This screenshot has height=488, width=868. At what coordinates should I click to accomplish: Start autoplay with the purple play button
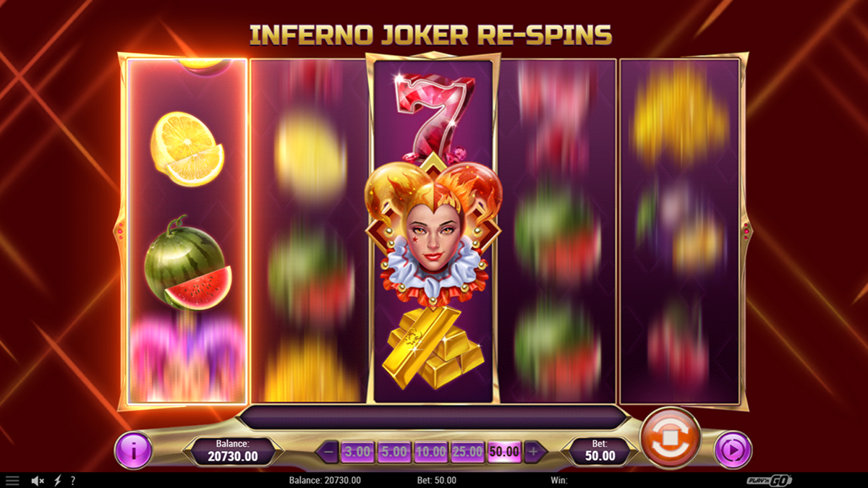coord(733,451)
